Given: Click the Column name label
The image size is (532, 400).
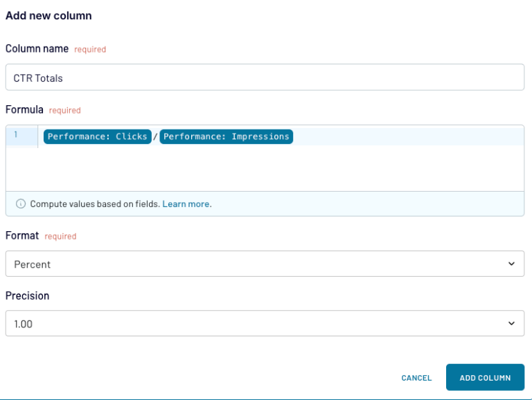Looking at the screenshot, I should [x=37, y=48].
